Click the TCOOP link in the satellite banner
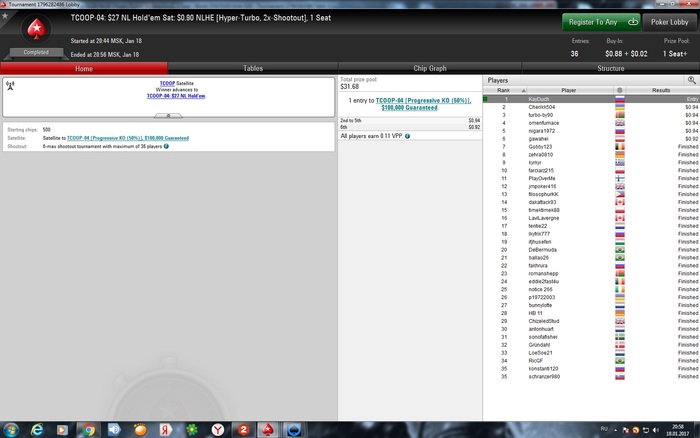700x438 pixels. click(x=167, y=83)
